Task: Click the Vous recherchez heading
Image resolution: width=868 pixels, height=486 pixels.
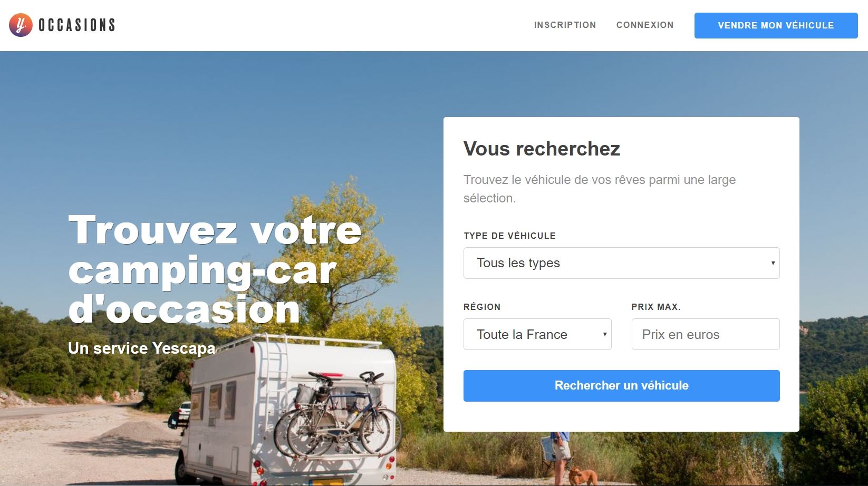Action: [542, 149]
